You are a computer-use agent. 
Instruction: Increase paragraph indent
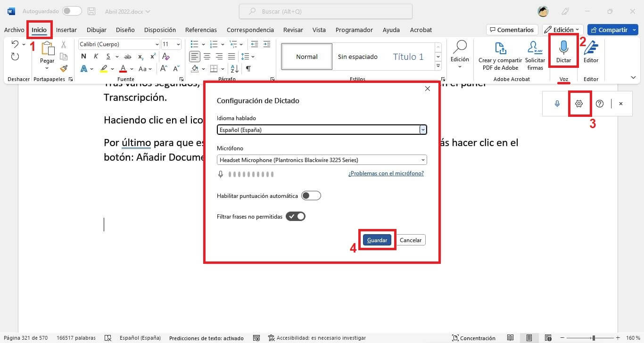267,44
